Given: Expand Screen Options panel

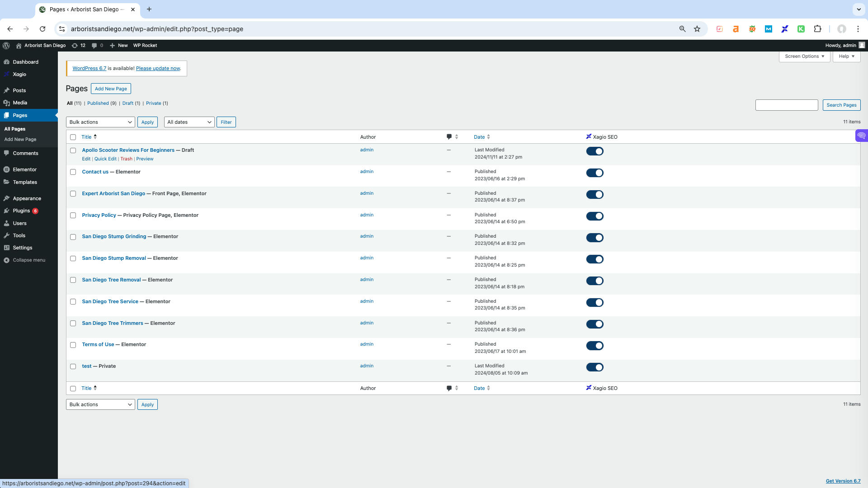Looking at the screenshot, I should [x=804, y=56].
